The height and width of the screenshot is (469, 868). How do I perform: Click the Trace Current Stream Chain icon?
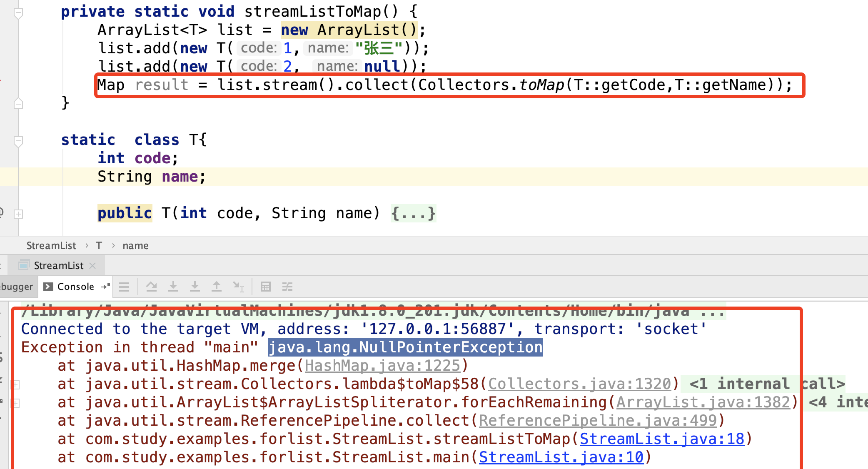(x=287, y=287)
